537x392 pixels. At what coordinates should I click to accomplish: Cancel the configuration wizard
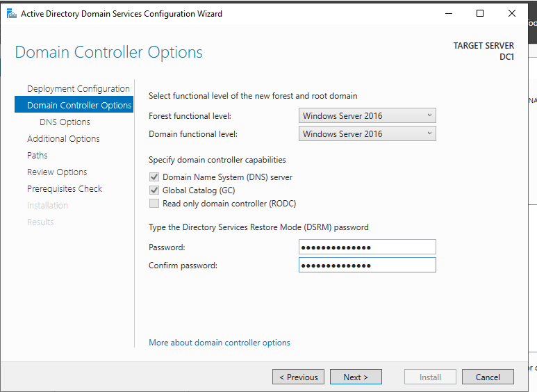click(x=488, y=377)
